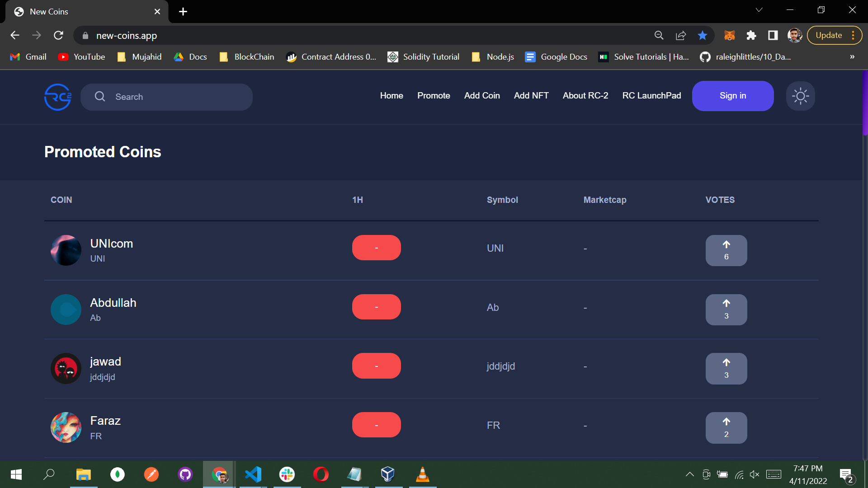The height and width of the screenshot is (488, 868).
Task: Open the MetaMask fox extension
Action: click(729, 35)
